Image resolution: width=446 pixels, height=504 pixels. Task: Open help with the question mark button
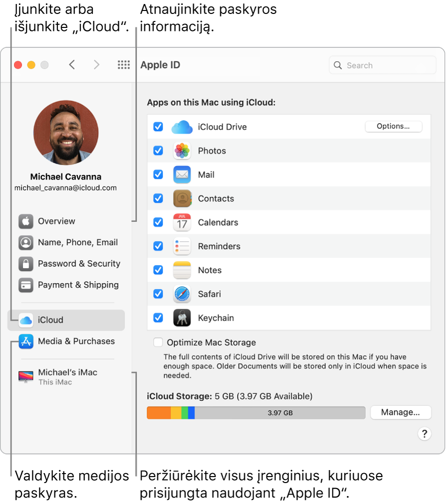tap(425, 434)
